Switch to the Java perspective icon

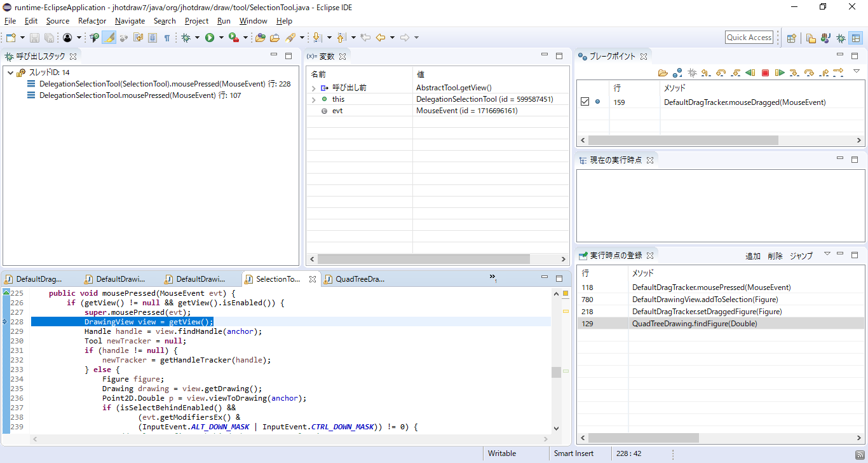click(x=826, y=38)
